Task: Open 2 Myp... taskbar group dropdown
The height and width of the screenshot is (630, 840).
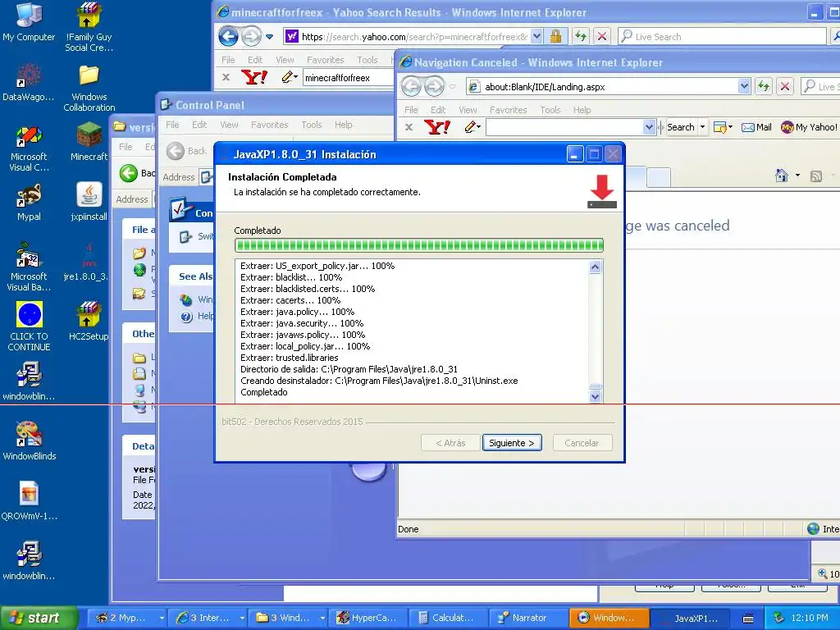Action: [161, 619]
